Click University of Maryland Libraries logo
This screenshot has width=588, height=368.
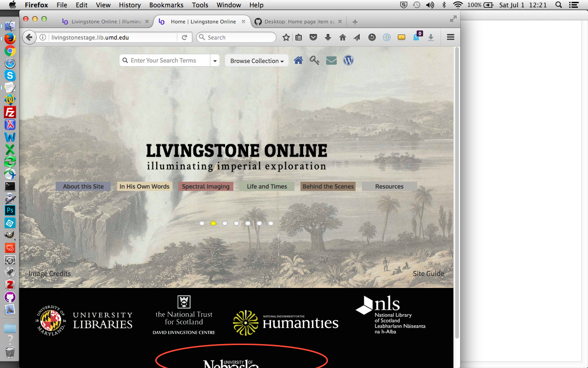85,320
